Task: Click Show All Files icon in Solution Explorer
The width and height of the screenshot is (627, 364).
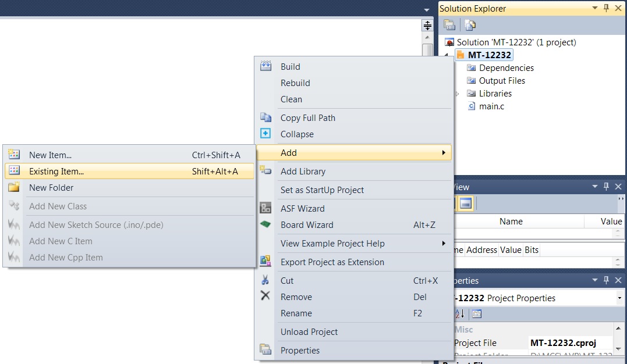Action: pos(470,25)
